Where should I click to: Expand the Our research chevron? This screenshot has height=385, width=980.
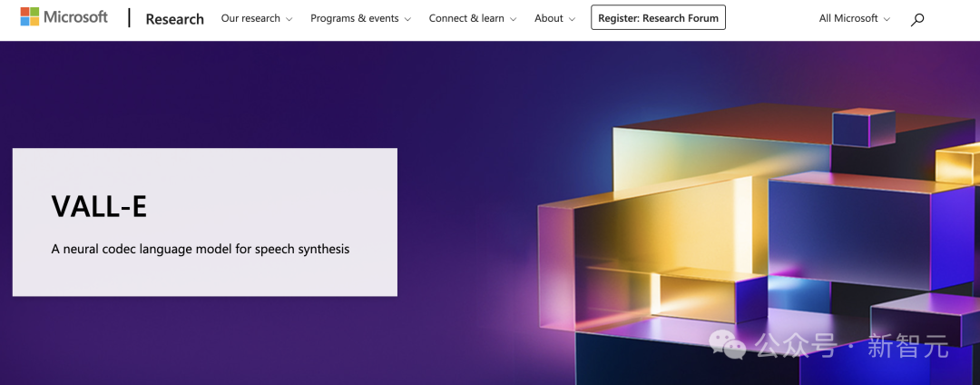tap(289, 19)
